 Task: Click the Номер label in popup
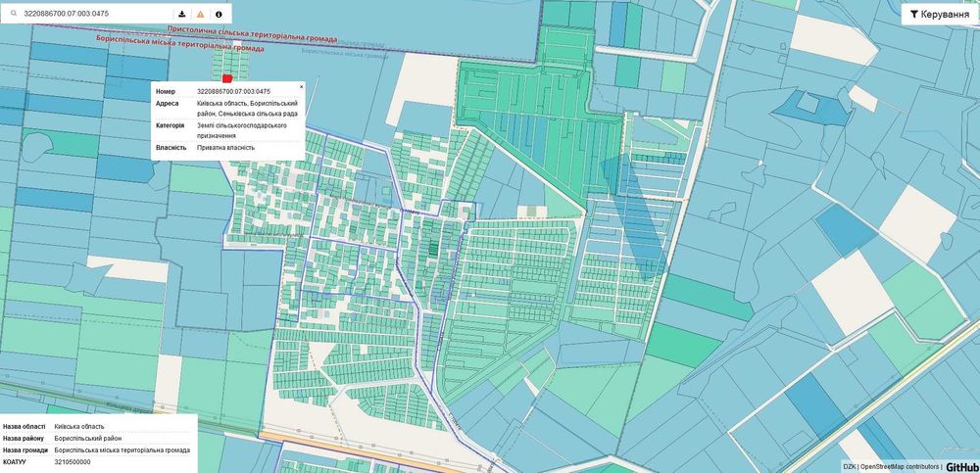pos(166,92)
